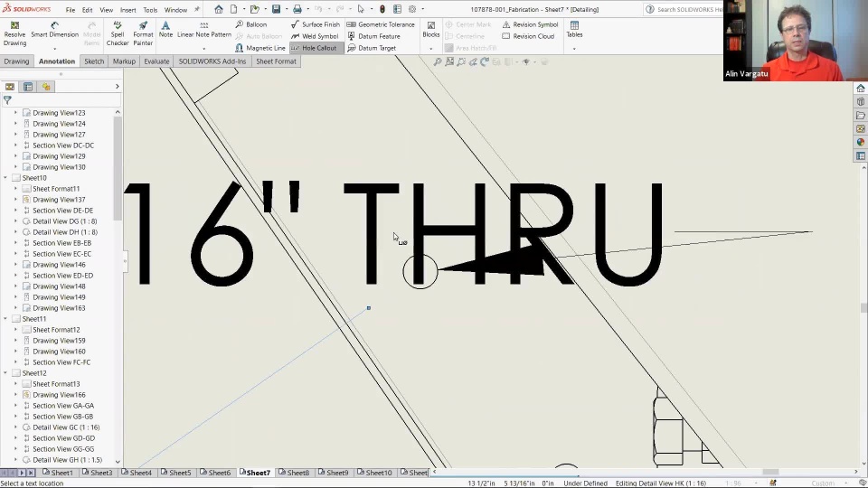This screenshot has height=488, width=868.
Task: Open the Blocks tool
Action: (x=430, y=30)
